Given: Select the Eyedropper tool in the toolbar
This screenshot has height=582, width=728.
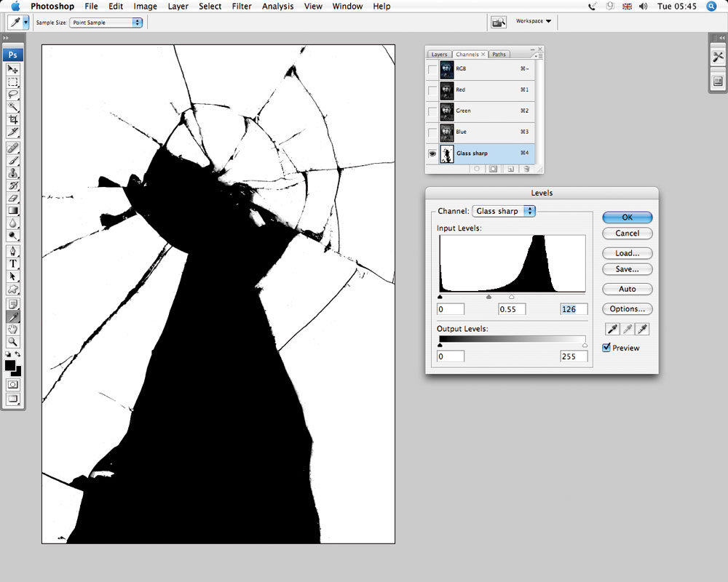Looking at the screenshot, I should point(13,316).
